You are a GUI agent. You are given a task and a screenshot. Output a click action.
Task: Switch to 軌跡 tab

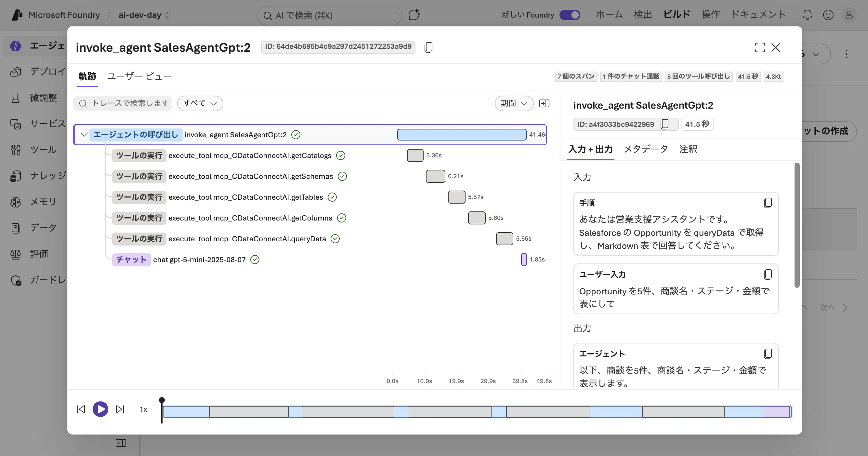(x=87, y=76)
